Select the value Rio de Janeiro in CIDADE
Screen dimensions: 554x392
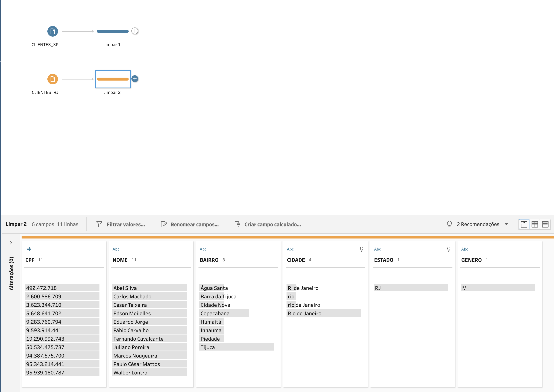coord(305,313)
